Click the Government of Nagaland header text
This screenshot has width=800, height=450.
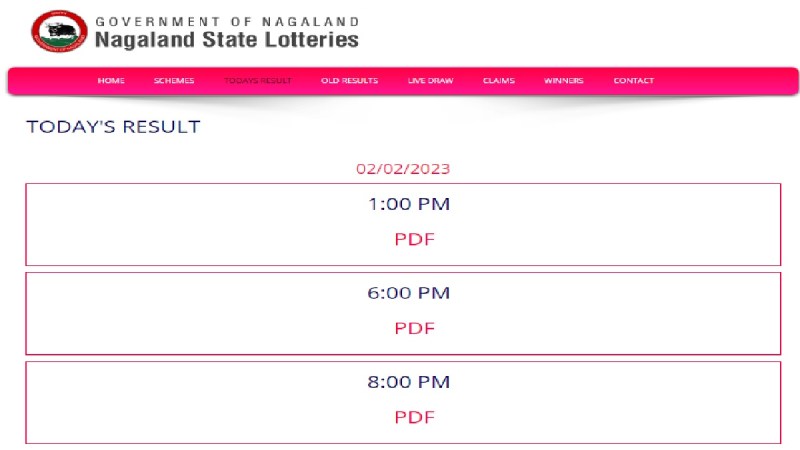click(x=228, y=22)
